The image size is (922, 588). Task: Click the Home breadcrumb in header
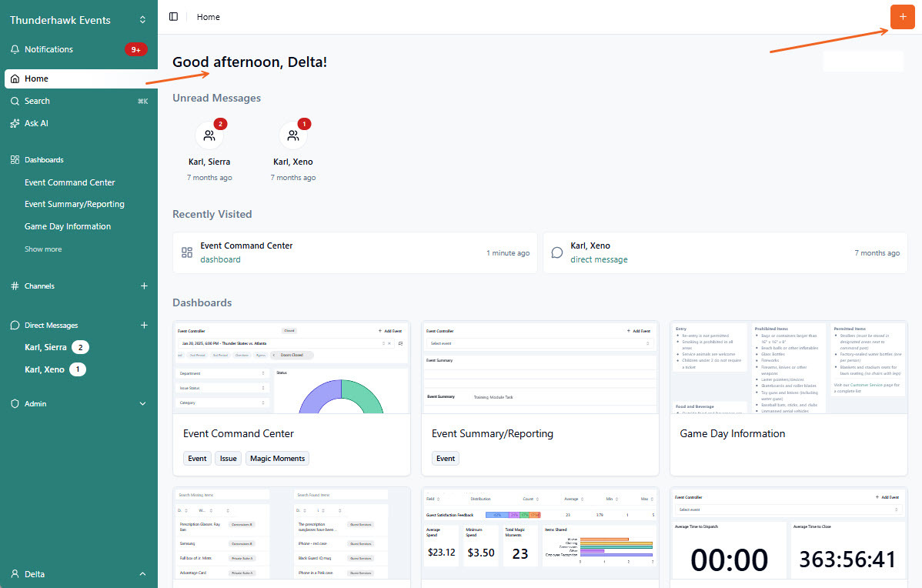(208, 17)
